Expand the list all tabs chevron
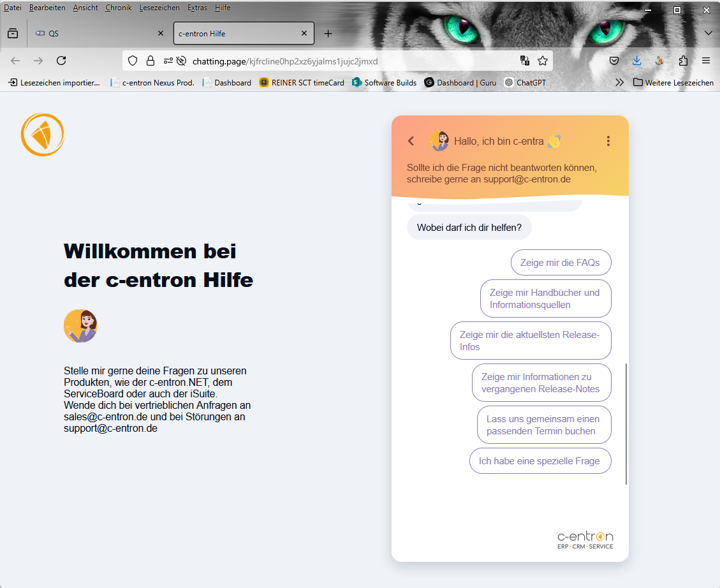Screen dimensions: 720x588 coord(708,33)
